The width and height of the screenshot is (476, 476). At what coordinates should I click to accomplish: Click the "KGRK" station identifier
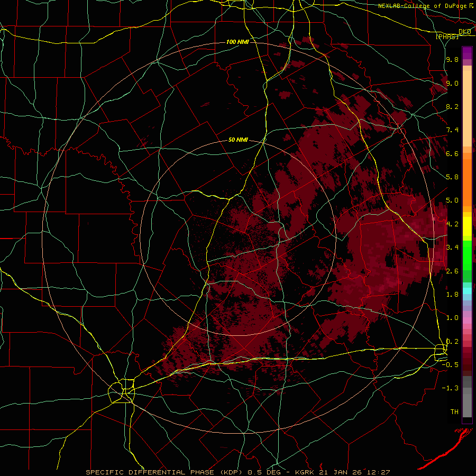(x=305, y=472)
